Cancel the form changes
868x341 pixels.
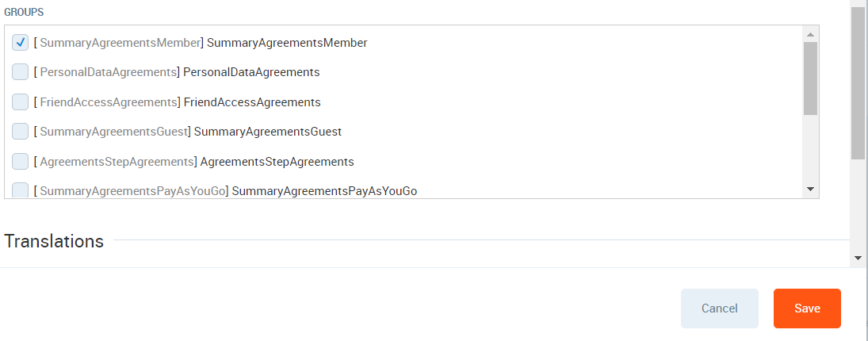point(719,308)
